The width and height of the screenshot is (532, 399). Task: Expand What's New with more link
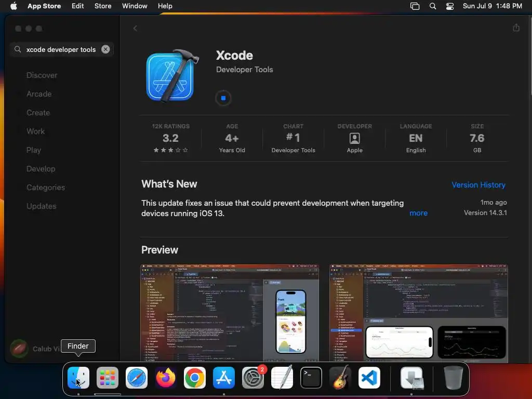(x=418, y=213)
